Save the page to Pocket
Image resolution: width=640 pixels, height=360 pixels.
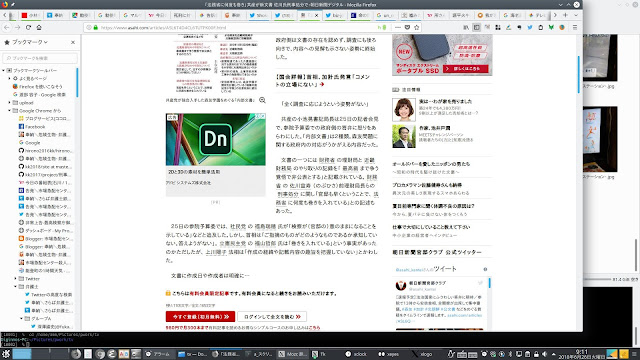tap(407, 27)
